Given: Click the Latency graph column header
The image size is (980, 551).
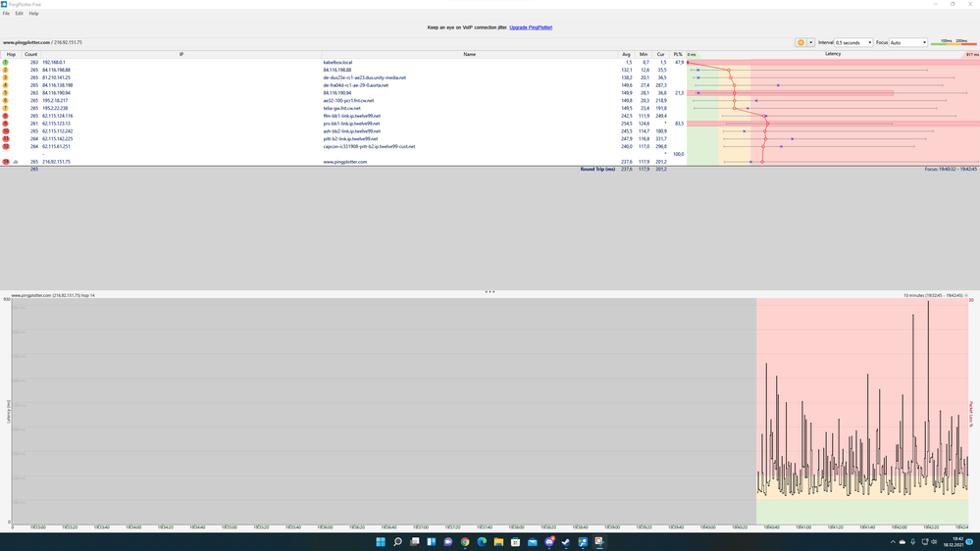Looking at the screenshot, I should click(x=833, y=54).
